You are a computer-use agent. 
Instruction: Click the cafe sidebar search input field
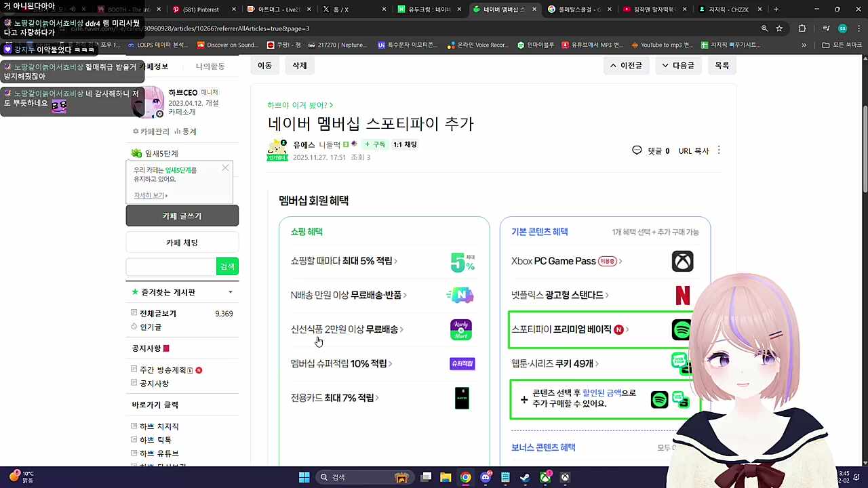(x=170, y=266)
